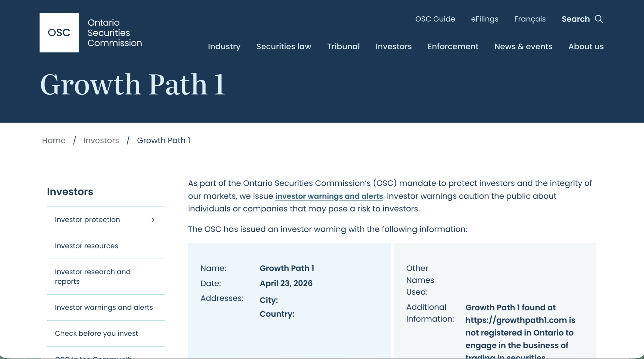The image size is (644, 359).
Task: Open the News & events menu
Action: (x=523, y=46)
